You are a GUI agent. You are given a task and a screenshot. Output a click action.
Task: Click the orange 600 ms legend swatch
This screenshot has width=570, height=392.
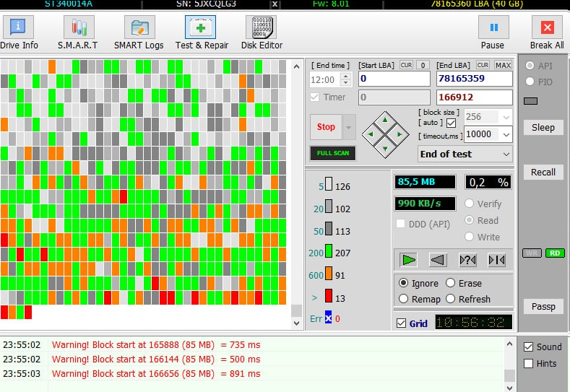point(329,273)
